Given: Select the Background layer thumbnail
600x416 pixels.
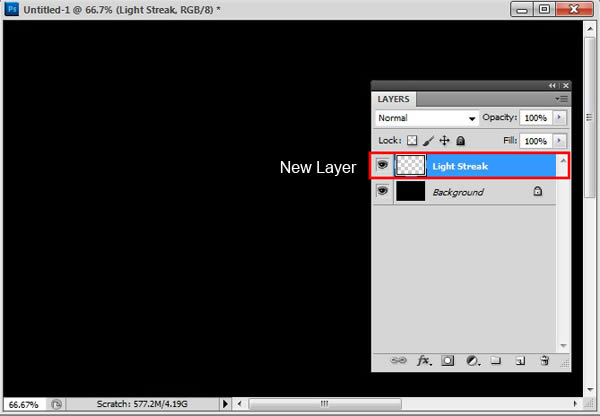Looking at the screenshot, I should coord(410,191).
